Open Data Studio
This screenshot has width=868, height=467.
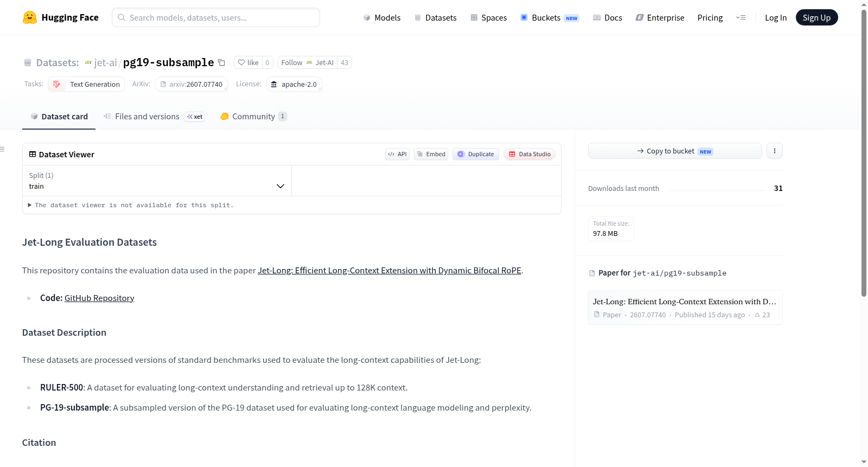click(x=529, y=154)
